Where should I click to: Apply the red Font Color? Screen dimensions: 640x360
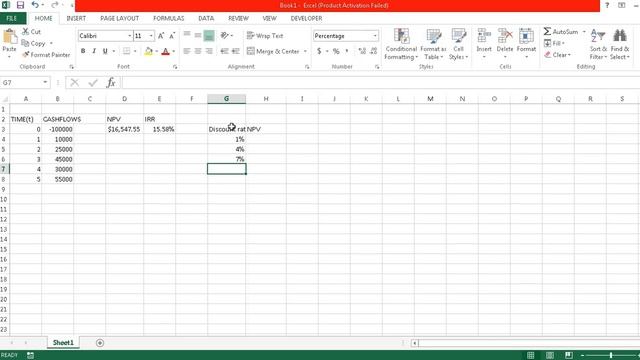165,51
